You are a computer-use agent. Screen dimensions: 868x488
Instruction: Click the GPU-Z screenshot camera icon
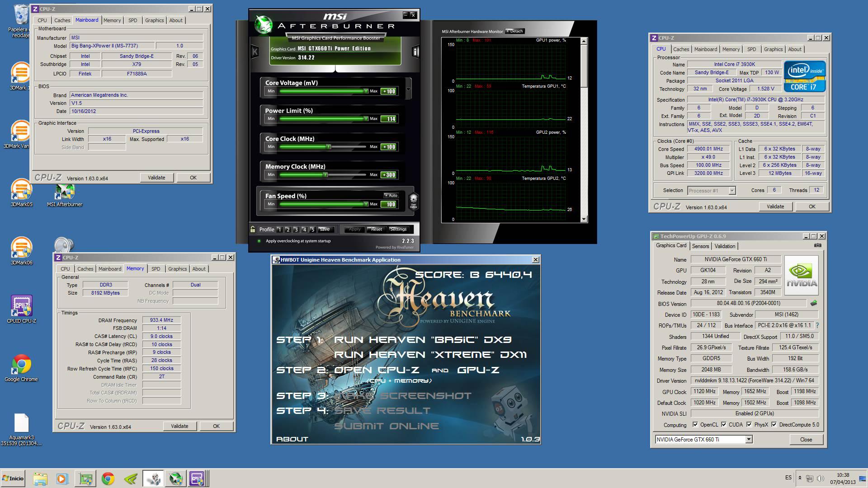click(x=818, y=245)
